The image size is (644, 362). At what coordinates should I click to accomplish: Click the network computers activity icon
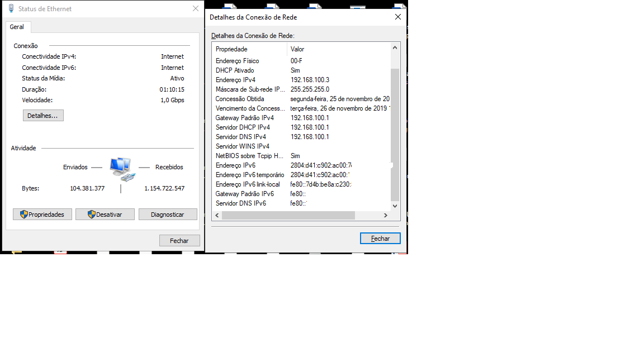(122, 169)
